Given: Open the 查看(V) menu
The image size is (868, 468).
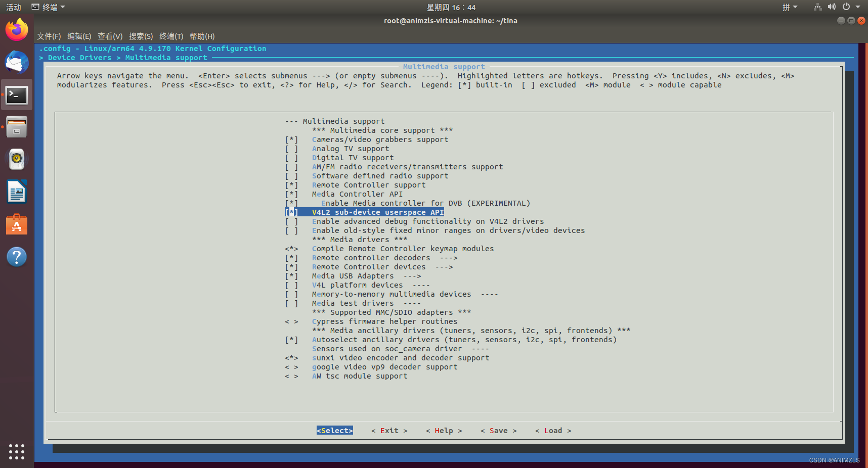Looking at the screenshot, I should (x=110, y=36).
